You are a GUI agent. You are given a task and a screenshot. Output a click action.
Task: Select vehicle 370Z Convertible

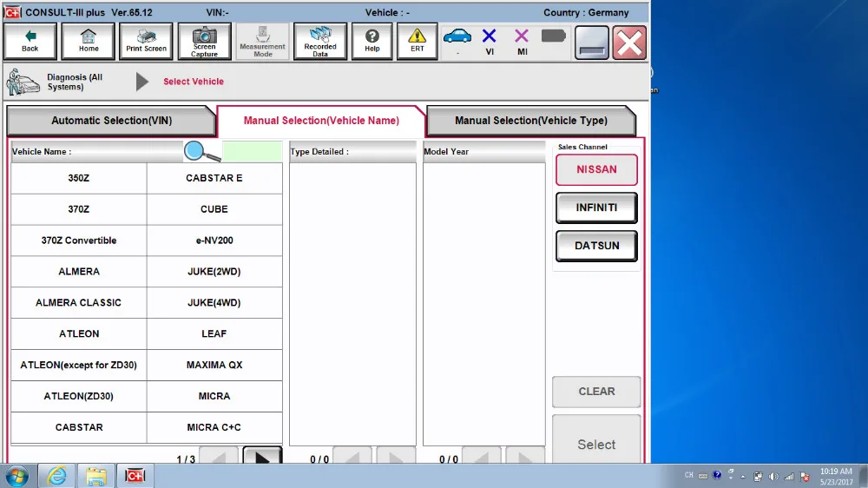(x=79, y=241)
